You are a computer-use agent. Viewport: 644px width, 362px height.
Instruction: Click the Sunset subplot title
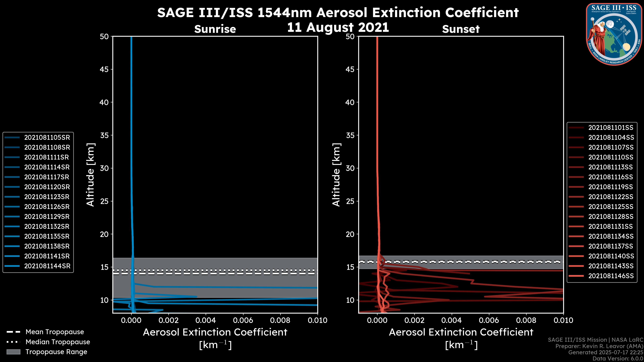[461, 29]
